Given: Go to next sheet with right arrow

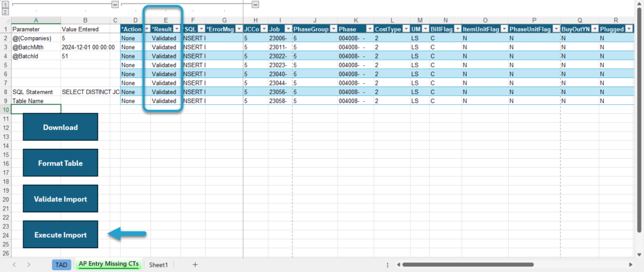Looking at the screenshot, I should click(x=29, y=264).
